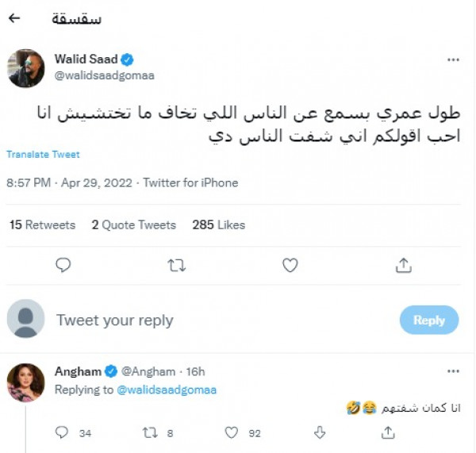
Task: Click the back arrow at top
Action: (x=14, y=17)
